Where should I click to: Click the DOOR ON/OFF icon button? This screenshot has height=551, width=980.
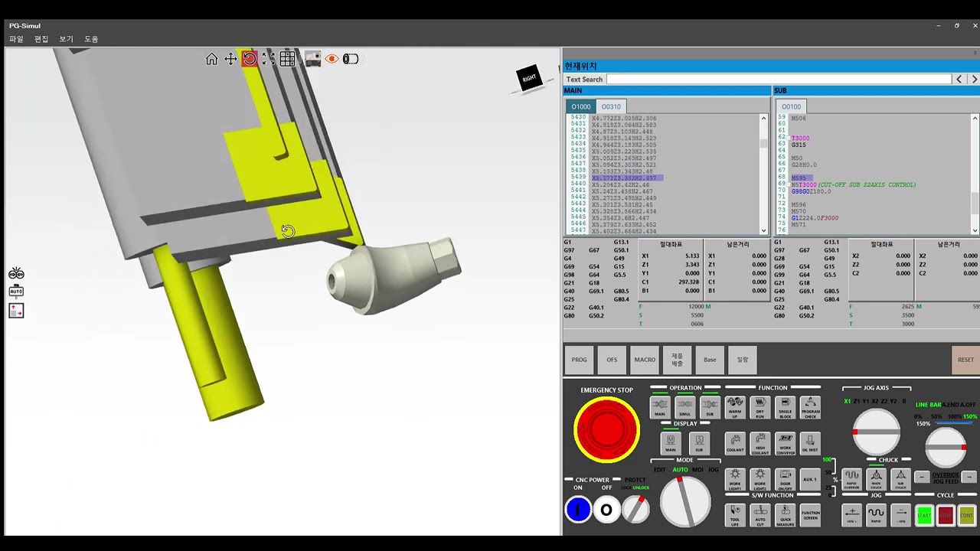point(785,479)
